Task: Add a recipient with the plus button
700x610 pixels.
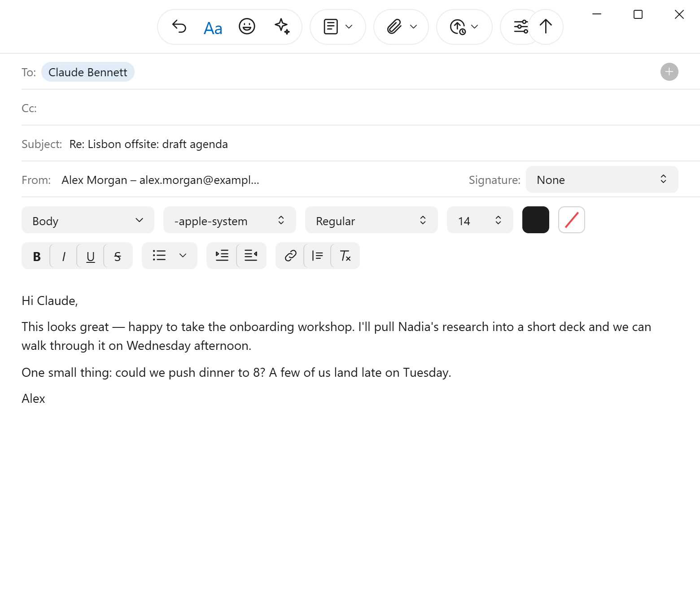Action: pyautogui.click(x=669, y=72)
